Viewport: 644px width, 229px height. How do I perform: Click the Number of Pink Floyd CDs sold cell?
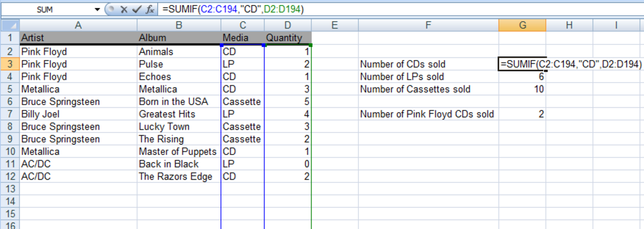428,114
